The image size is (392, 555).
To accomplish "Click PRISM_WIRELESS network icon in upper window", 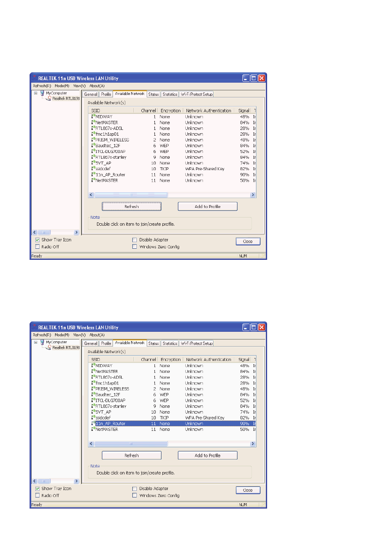I will click(x=93, y=139).
